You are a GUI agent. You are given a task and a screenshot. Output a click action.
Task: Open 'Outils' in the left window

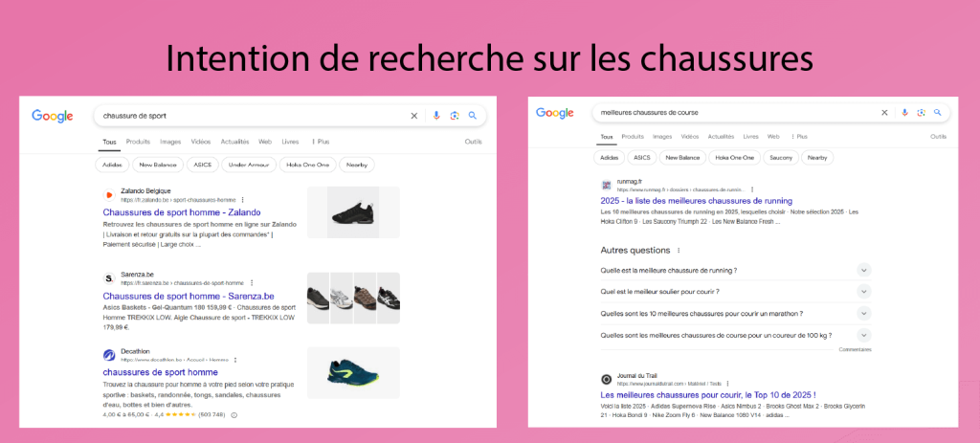click(473, 142)
